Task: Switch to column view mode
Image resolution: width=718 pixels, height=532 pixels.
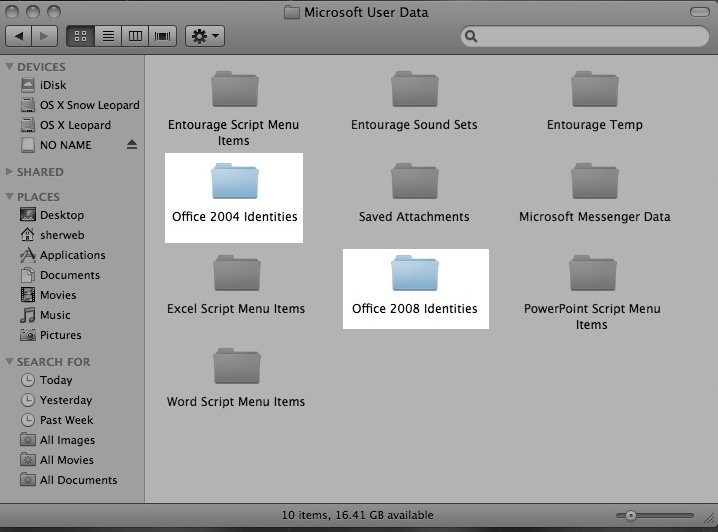Action: coord(135,36)
